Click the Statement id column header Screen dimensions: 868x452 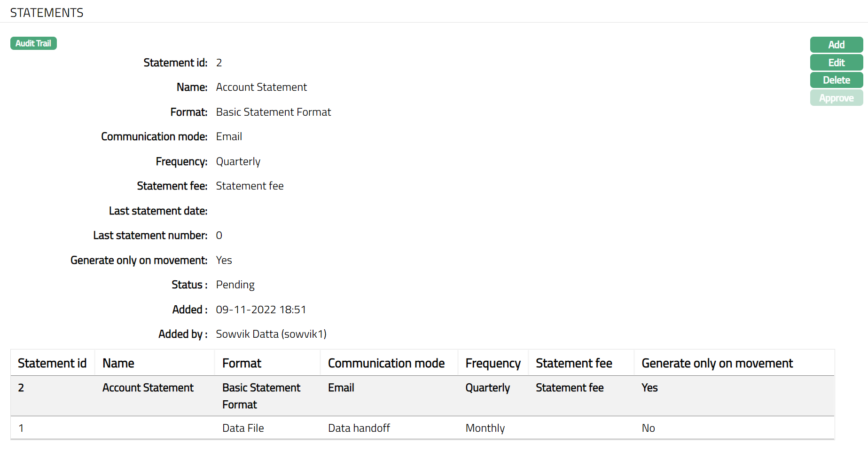(x=52, y=363)
